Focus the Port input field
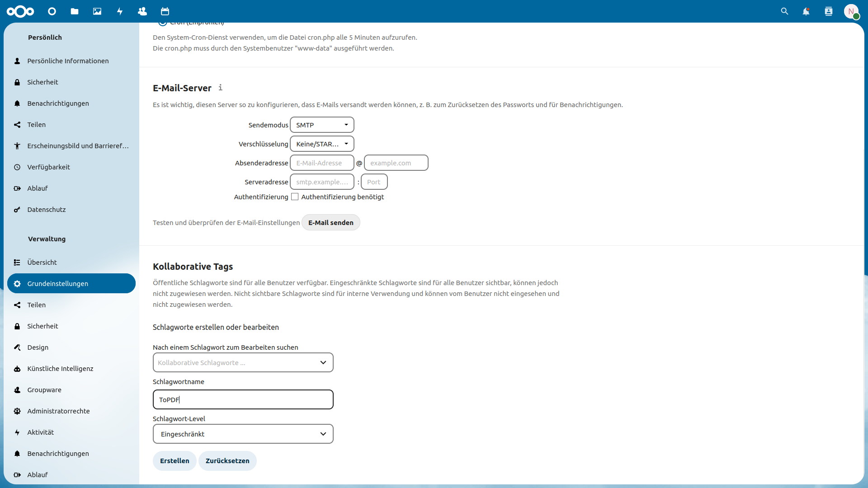The height and width of the screenshot is (488, 868). [x=374, y=182]
